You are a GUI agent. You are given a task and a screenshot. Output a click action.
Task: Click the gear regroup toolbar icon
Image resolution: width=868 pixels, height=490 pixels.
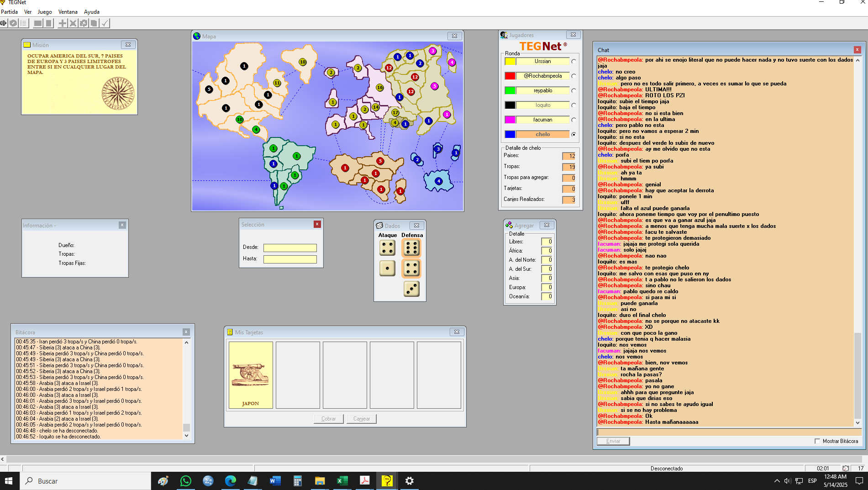[84, 23]
